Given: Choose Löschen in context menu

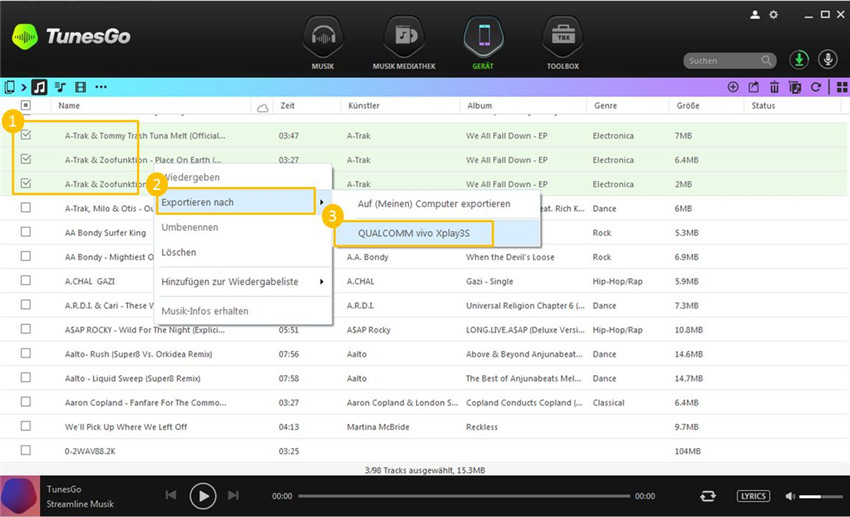Looking at the screenshot, I should pos(243,253).
